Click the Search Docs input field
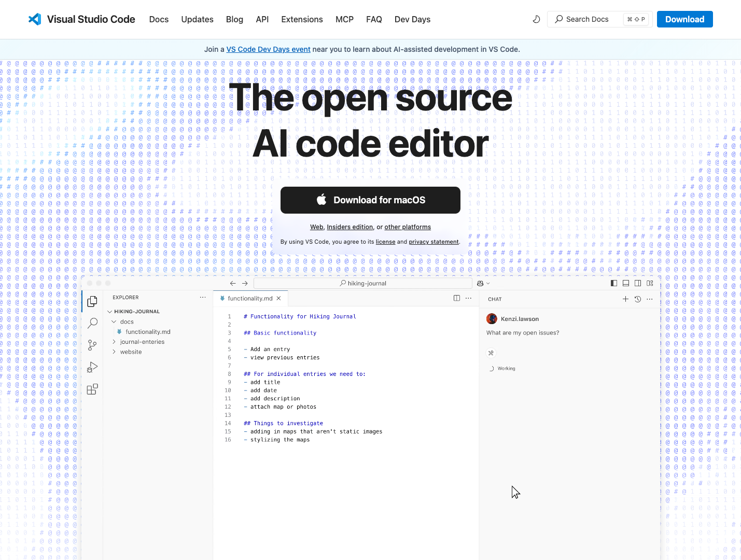This screenshot has height=560, width=741. [x=588, y=19]
